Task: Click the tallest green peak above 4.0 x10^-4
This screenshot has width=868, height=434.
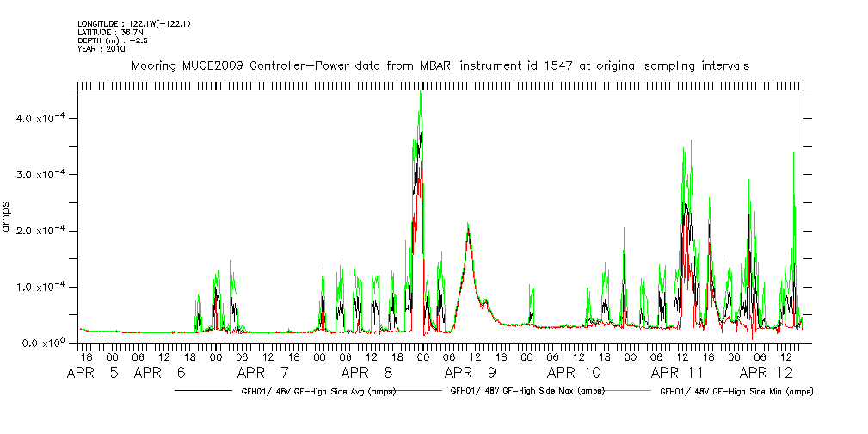Action: (x=420, y=93)
